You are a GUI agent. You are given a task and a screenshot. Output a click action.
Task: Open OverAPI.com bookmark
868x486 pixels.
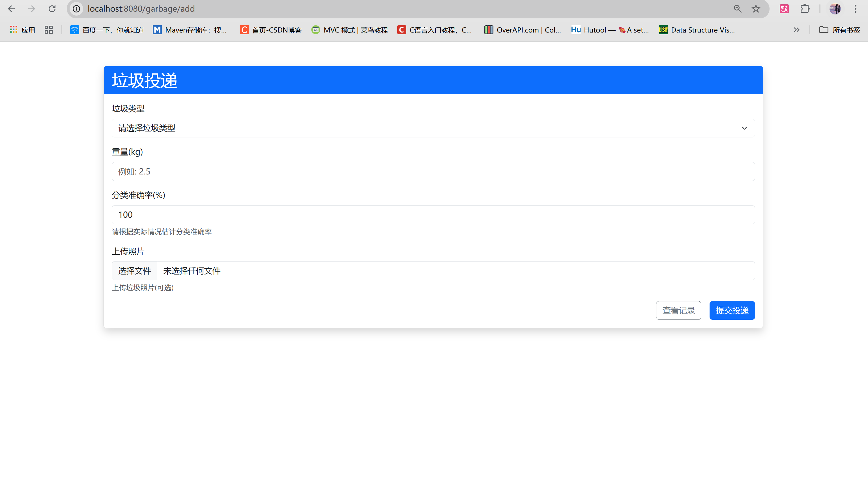[523, 30]
